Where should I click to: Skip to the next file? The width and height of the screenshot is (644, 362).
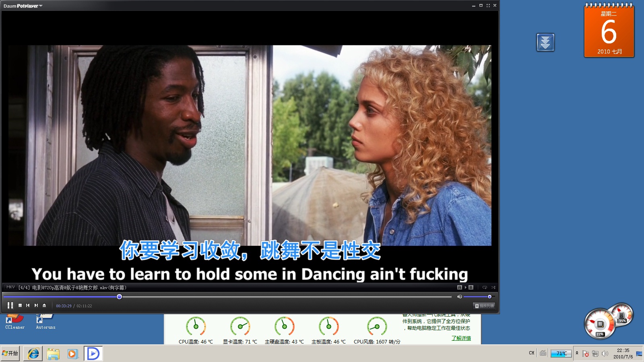pos(36,306)
